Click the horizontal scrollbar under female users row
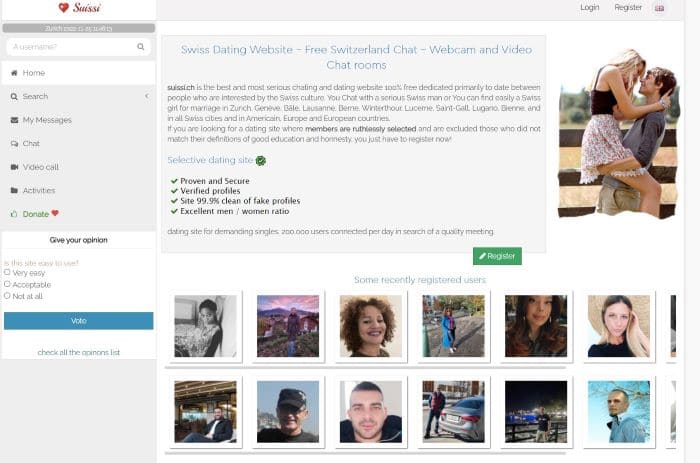700x463 pixels. (x=365, y=367)
